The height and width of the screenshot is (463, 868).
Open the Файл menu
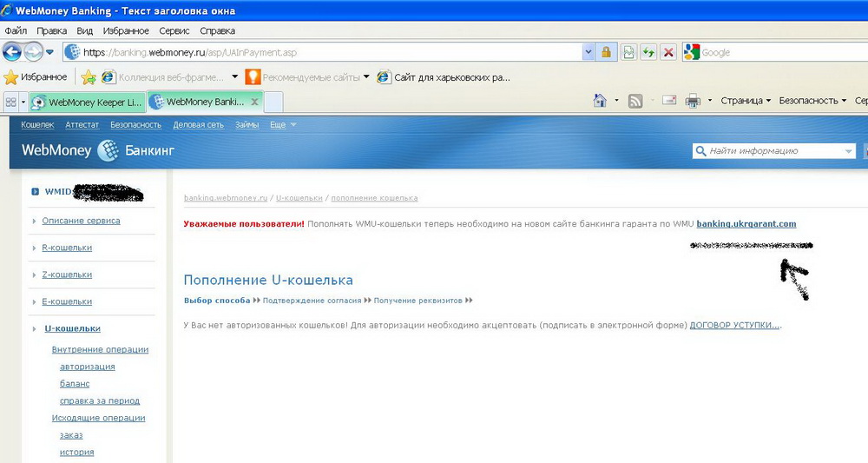16,31
